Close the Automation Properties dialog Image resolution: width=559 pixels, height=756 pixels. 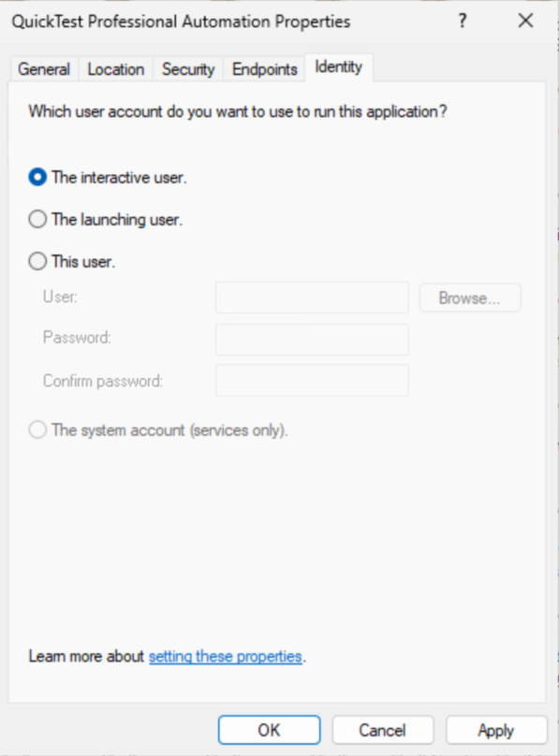525,21
